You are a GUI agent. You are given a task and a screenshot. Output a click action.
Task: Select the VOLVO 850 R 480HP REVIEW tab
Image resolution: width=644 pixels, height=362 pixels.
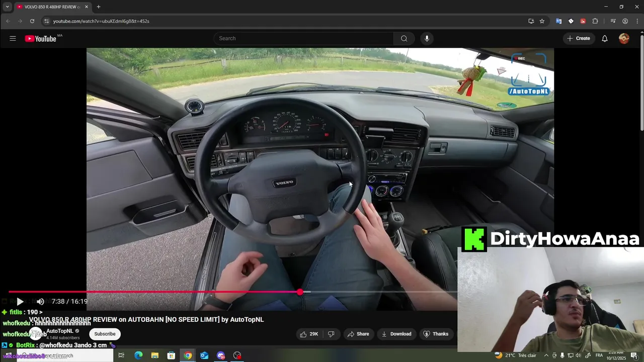click(52, 7)
